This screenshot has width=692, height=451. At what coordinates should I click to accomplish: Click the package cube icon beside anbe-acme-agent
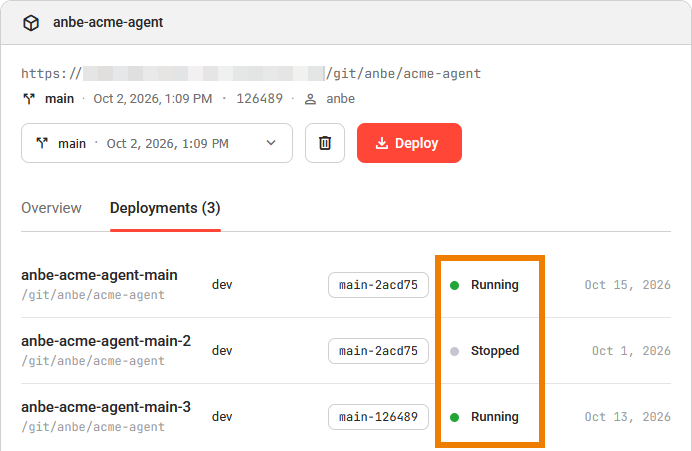pos(31,23)
